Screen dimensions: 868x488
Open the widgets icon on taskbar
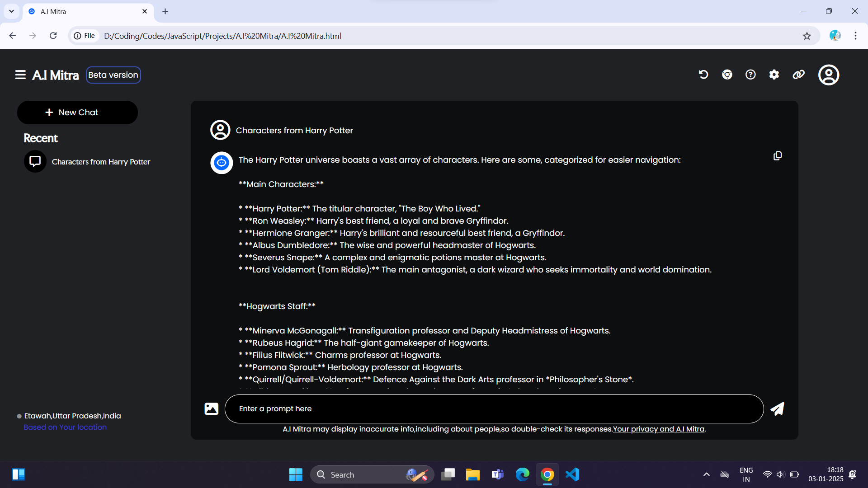coord(19,474)
